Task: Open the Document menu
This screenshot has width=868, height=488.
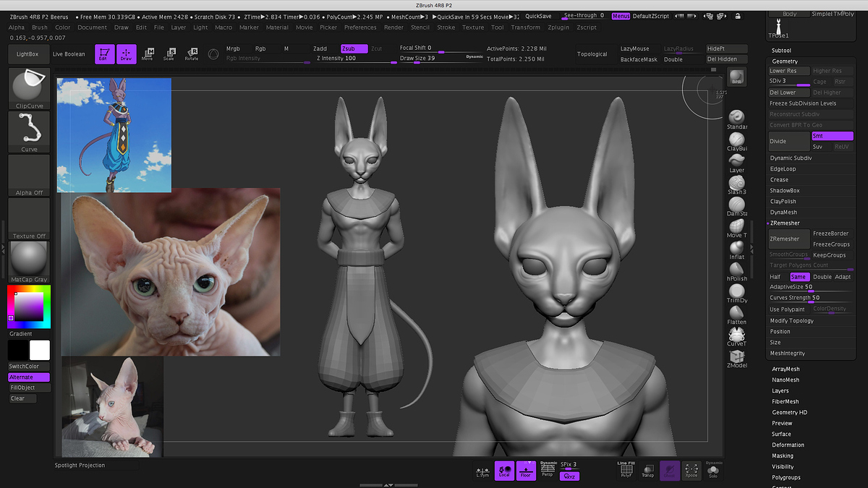Action: pyautogui.click(x=93, y=27)
